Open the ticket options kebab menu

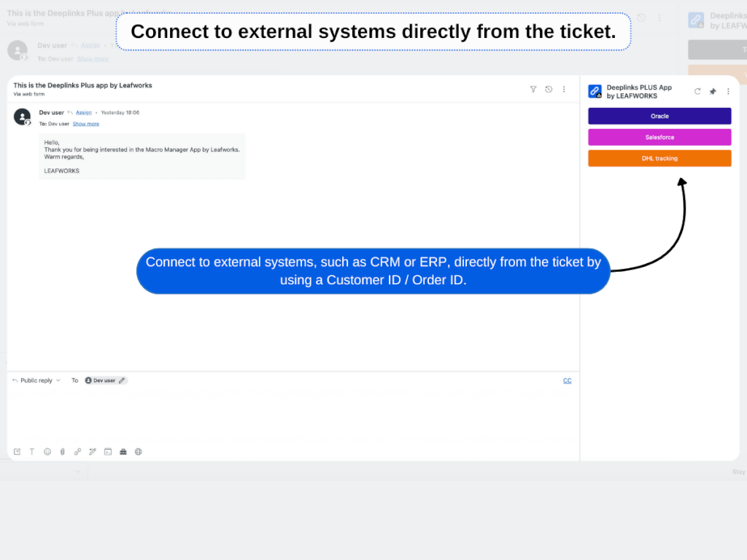pyautogui.click(x=564, y=89)
